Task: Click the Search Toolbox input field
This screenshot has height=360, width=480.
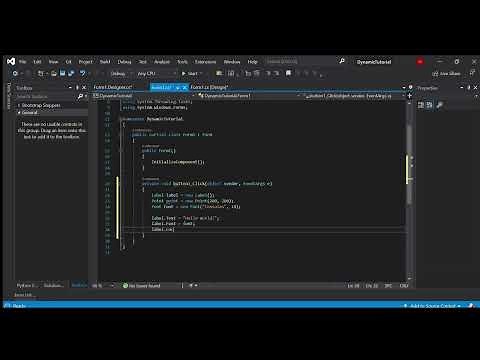Action: click(46, 96)
